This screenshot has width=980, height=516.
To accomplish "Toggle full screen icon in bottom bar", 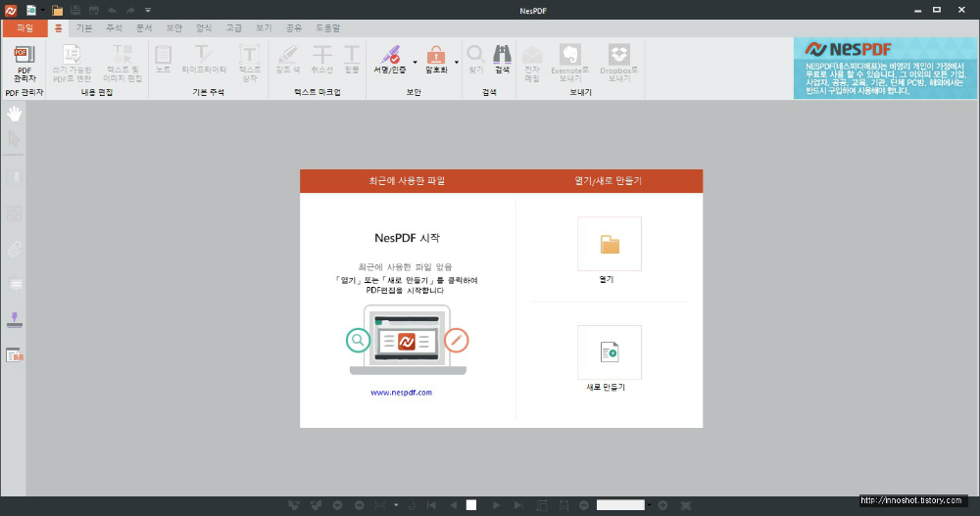I will click(686, 505).
